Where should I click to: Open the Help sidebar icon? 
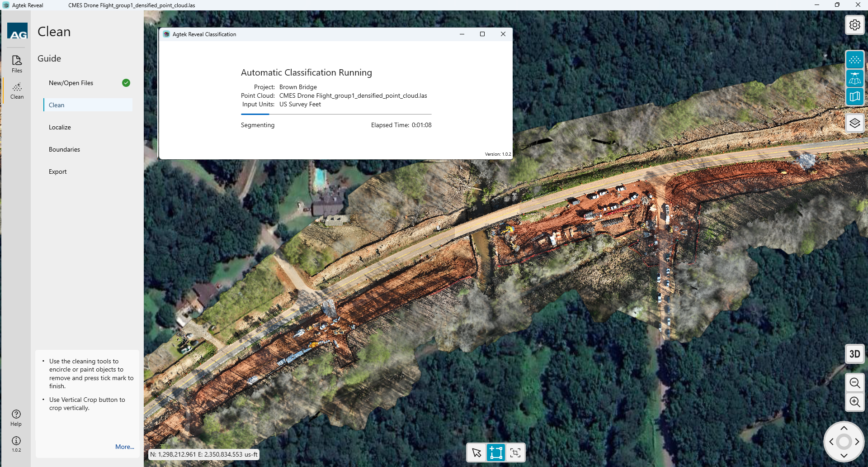click(x=16, y=418)
